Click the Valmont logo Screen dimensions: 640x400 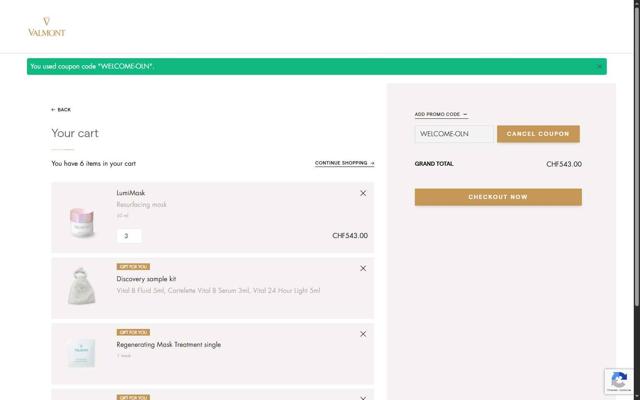[x=47, y=27]
